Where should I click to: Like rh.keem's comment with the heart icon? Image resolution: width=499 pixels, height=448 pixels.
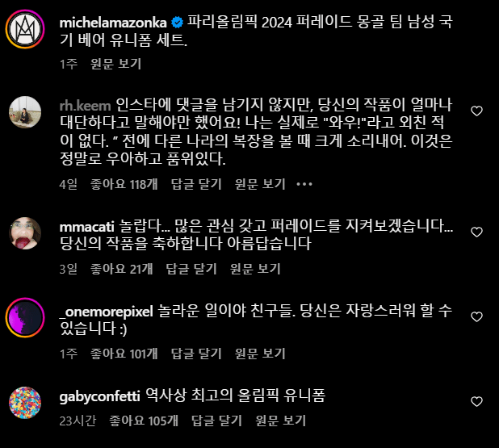pyautogui.click(x=476, y=111)
